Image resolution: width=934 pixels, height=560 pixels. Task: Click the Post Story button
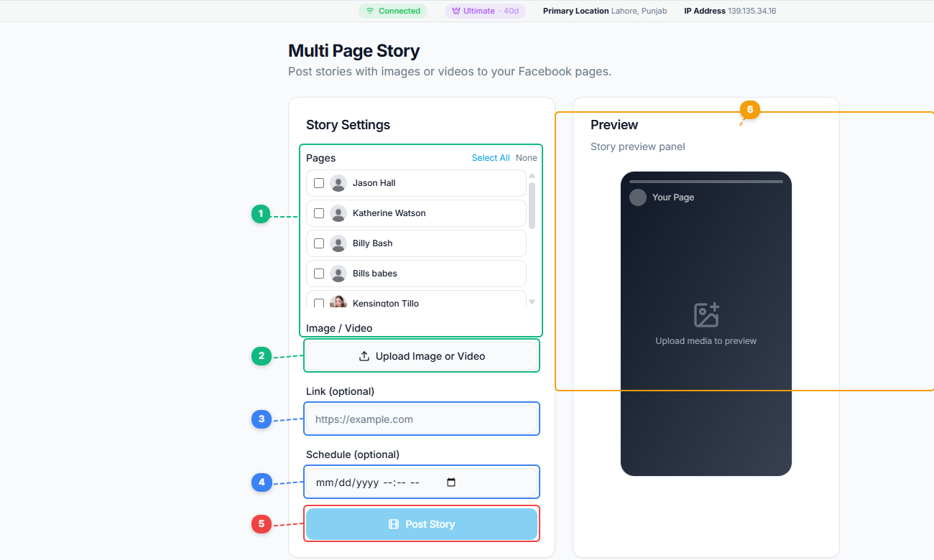(422, 524)
